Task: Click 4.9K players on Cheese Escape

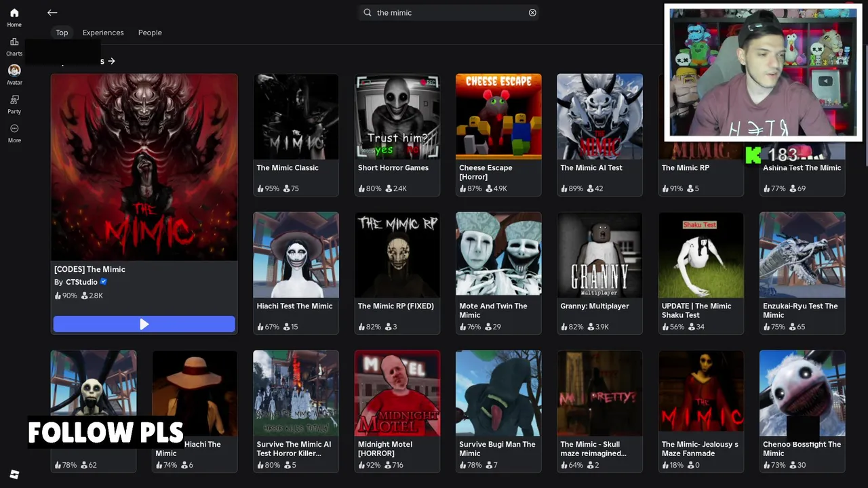Action: [497, 188]
